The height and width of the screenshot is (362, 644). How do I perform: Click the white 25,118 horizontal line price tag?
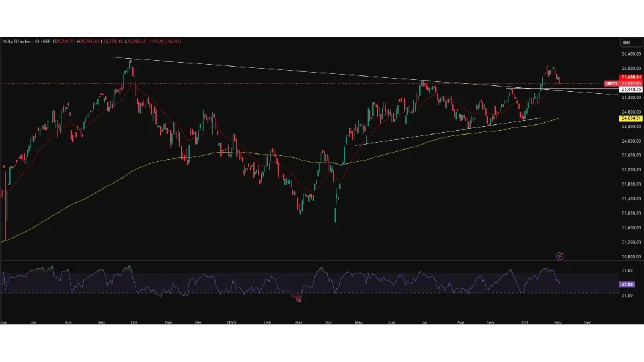point(630,89)
